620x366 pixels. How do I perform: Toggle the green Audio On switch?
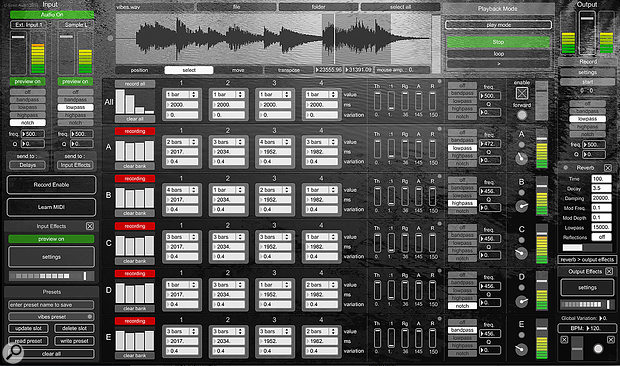(52, 15)
